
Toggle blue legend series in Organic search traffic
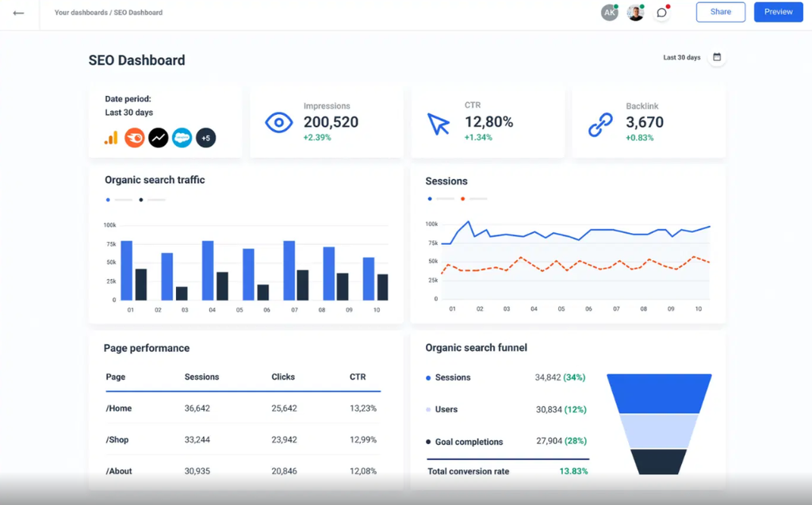coord(119,200)
